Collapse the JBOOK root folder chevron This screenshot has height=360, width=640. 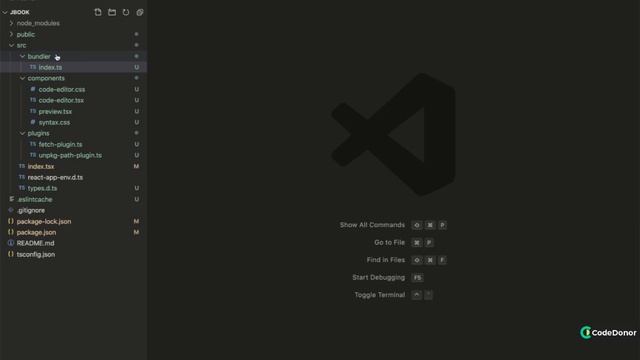point(5,12)
